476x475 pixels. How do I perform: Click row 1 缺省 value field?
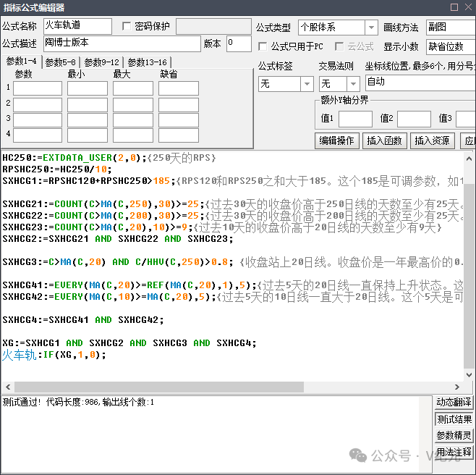pyautogui.click(x=179, y=88)
